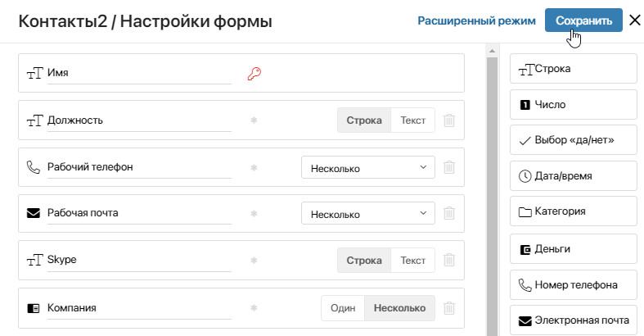Switch to Расширенный режим

pos(476,21)
